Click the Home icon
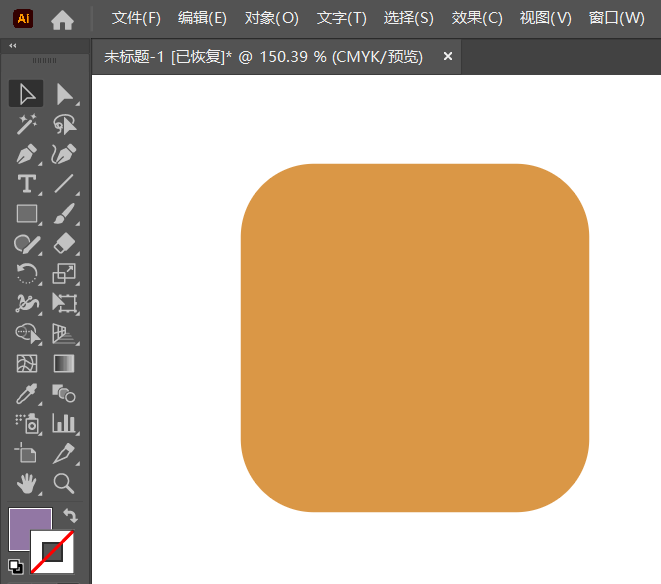Image resolution: width=661 pixels, height=584 pixels. [62, 19]
